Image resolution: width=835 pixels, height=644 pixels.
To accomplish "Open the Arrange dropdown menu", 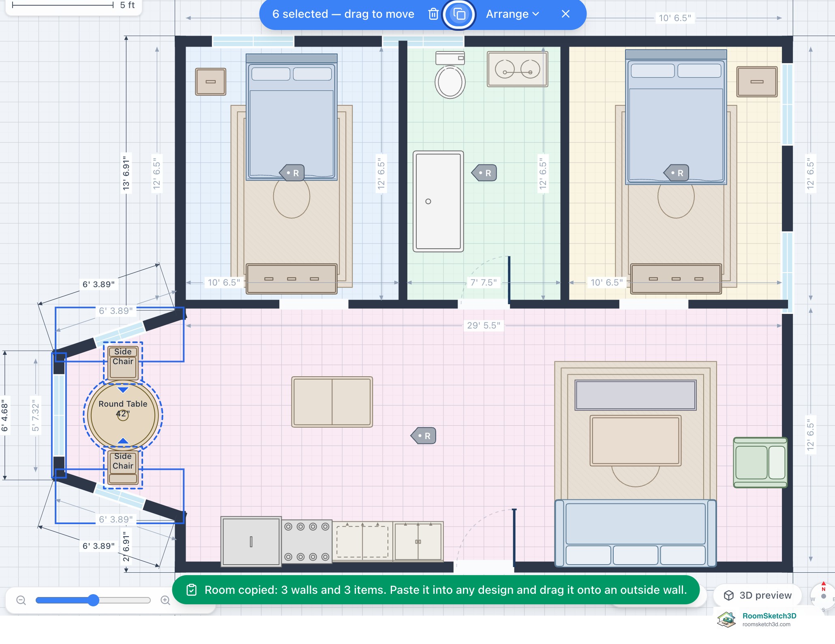I will click(x=512, y=14).
